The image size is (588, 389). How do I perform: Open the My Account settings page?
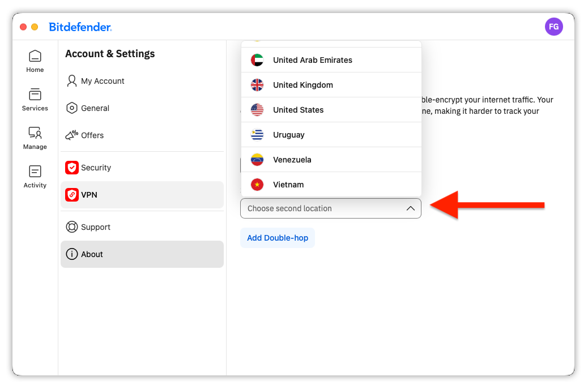(x=142, y=81)
